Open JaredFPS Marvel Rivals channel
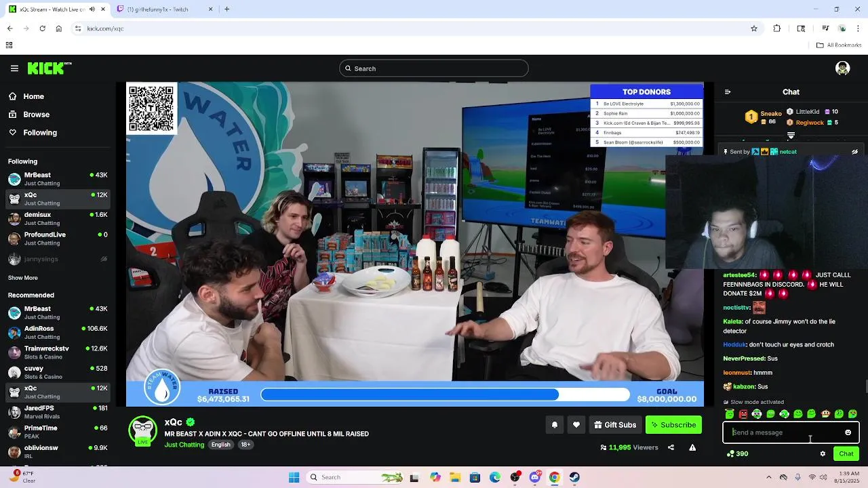 (x=58, y=412)
